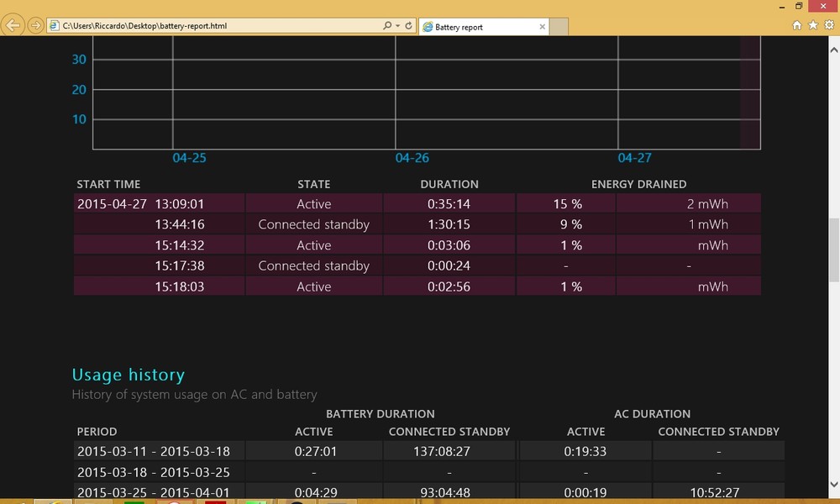Screen dimensions: 840x504
Task: Click the PERIOD column header
Action: tap(97, 432)
